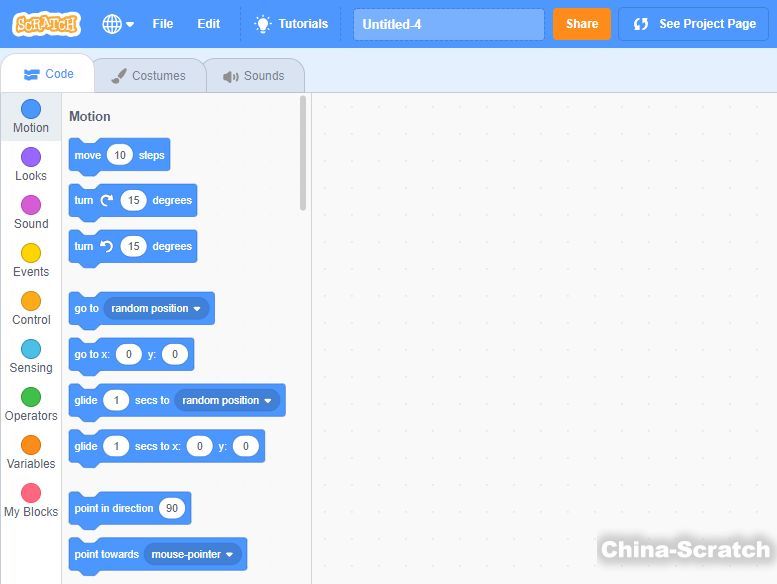The width and height of the screenshot is (777, 584).
Task: Expand the 'point towards mouse-pointer' dropdown
Action: 229,555
